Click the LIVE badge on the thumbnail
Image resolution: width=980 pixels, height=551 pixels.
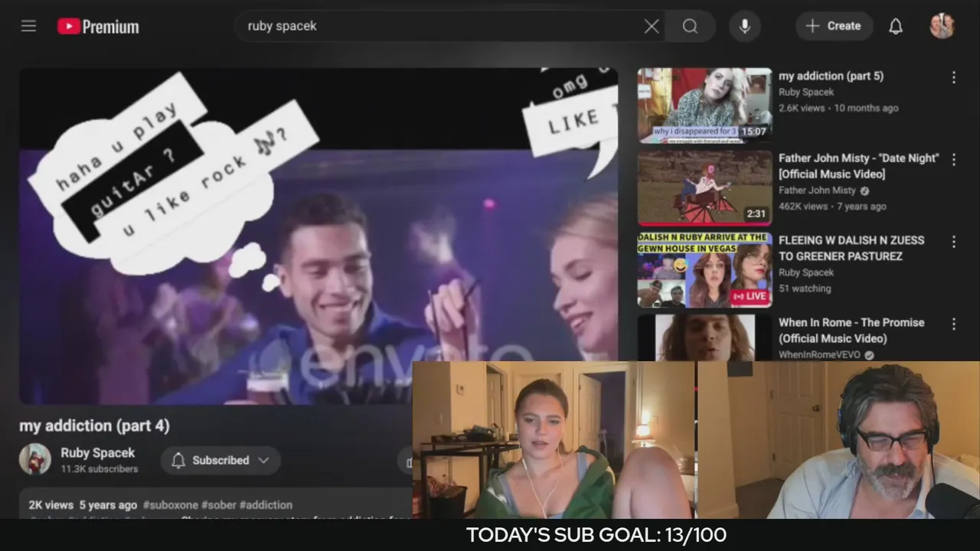coord(750,296)
